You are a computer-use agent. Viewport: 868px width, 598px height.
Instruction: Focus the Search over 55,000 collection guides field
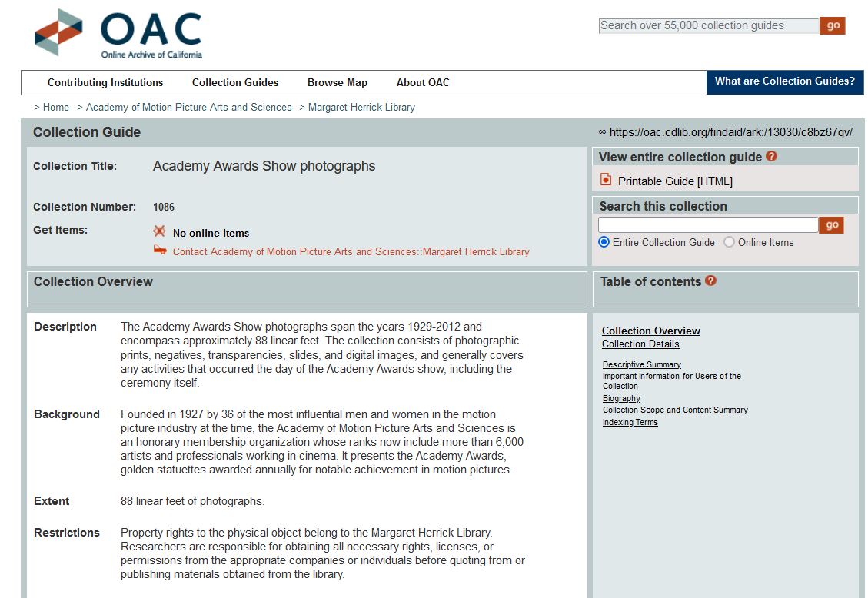(x=709, y=25)
